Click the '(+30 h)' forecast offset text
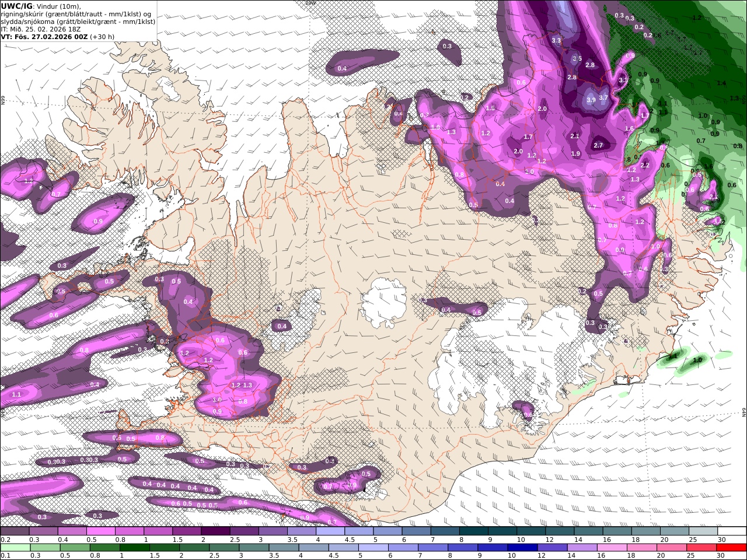The width and height of the screenshot is (747, 560). click(x=102, y=36)
